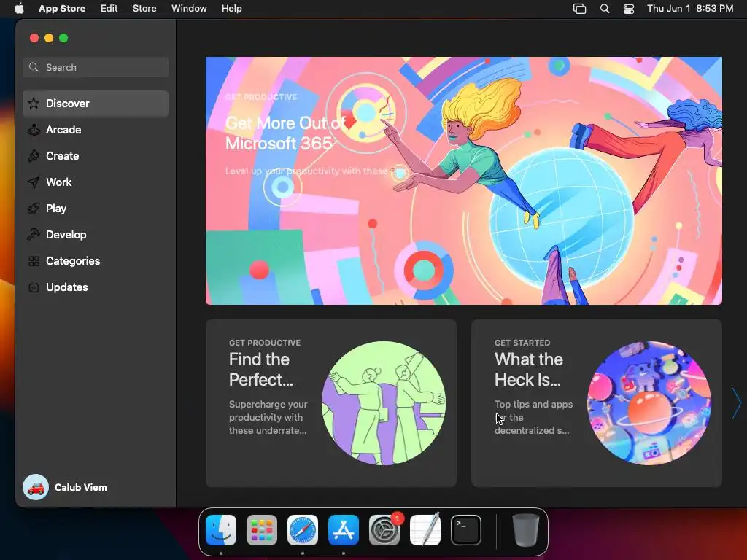747x560 pixels.
Task: Open the Window menu
Action: (189, 9)
